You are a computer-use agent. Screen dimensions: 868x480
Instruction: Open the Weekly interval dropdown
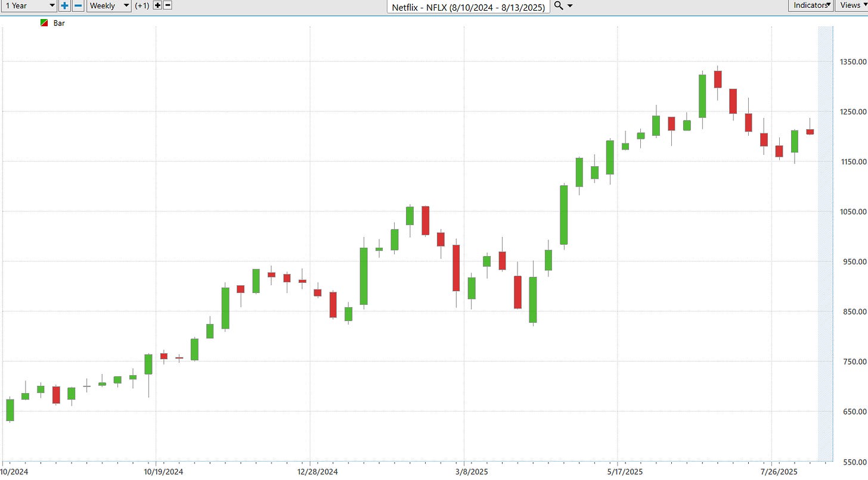click(x=109, y=5)
